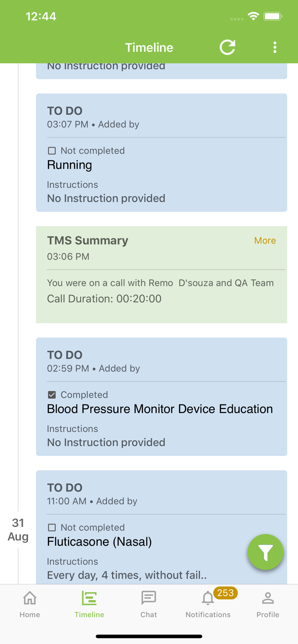
Task: Open the Fluticasone (Nasal) task title
Action: point(99,542)
